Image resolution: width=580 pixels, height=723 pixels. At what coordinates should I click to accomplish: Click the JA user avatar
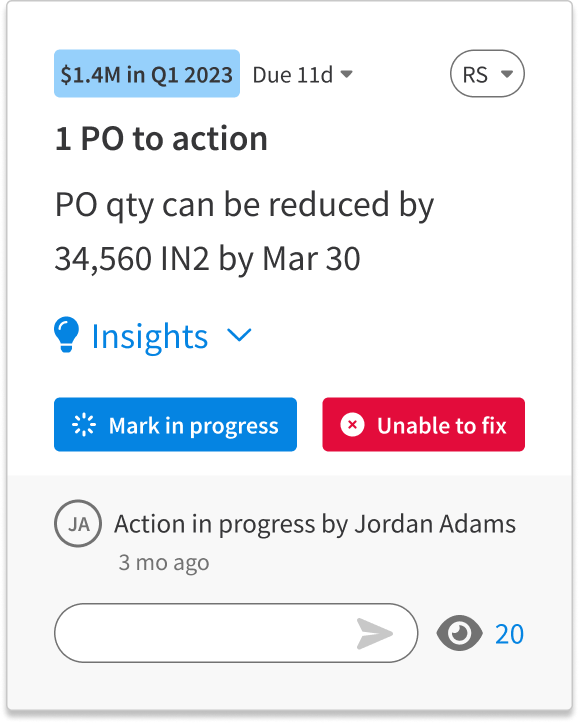click(78, 524)
